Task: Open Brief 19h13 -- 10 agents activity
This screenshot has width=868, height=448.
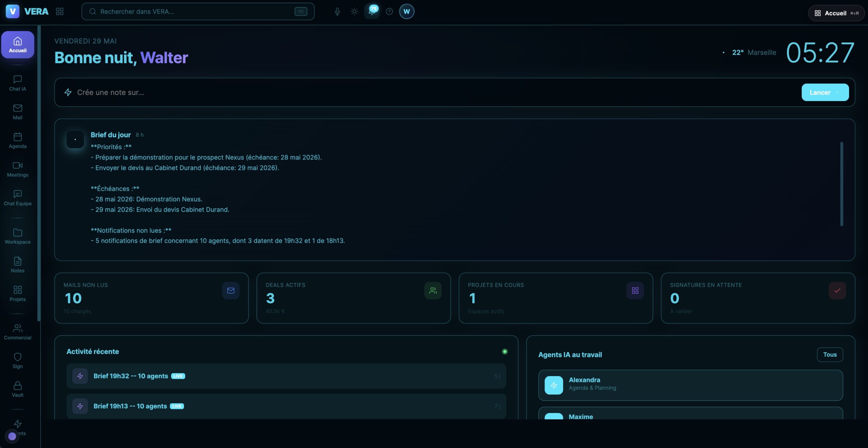Action: [x=286, y=406]
